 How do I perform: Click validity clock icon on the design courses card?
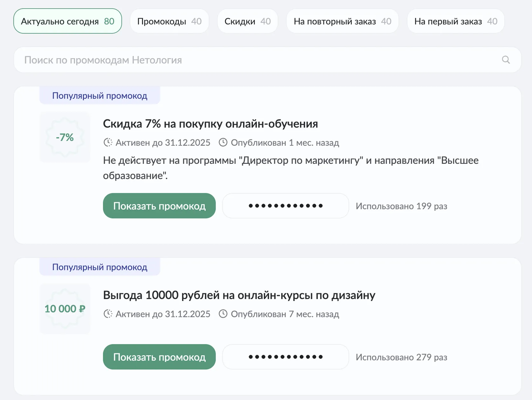point(108,314)
